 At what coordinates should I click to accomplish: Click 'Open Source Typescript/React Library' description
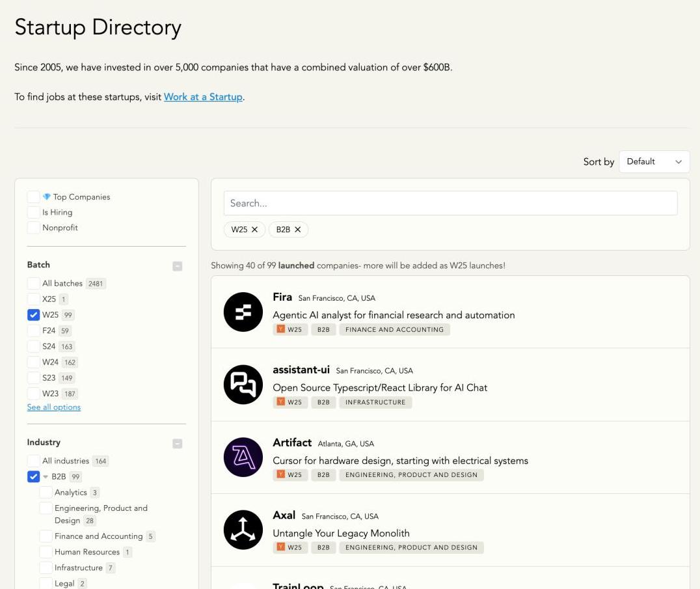[380, 388]
